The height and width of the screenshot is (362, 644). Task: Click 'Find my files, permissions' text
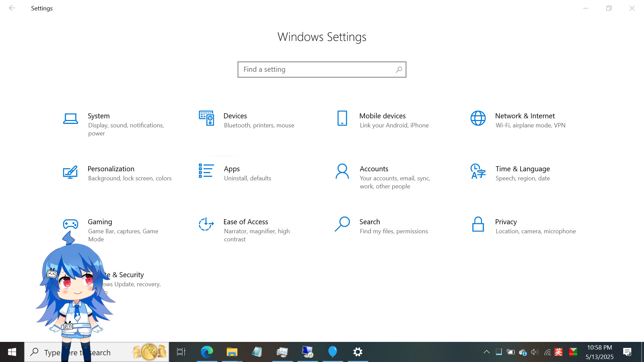click(x=394, y=231)
